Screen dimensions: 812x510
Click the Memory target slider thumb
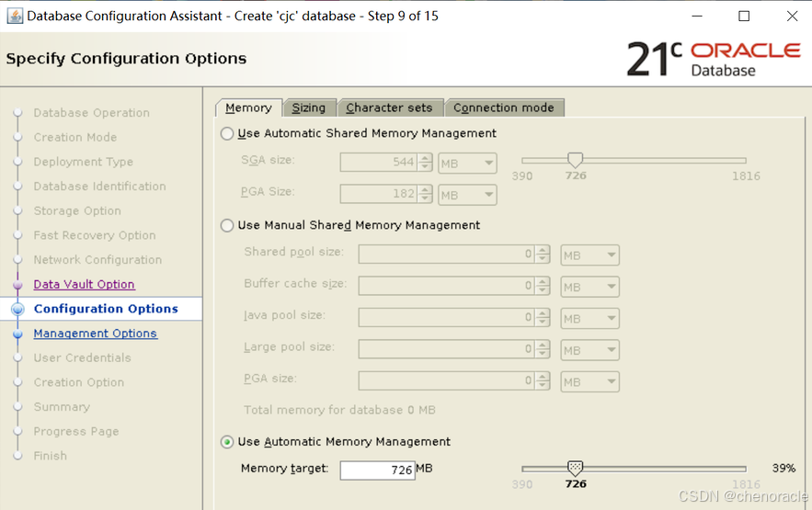click(575, 468)
